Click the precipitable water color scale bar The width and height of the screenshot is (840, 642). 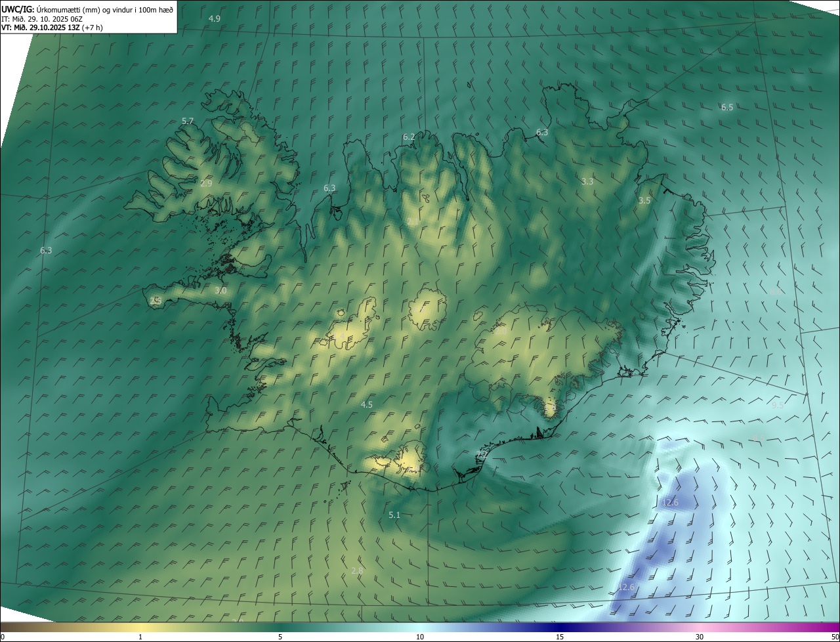click(x=420, y=627)
